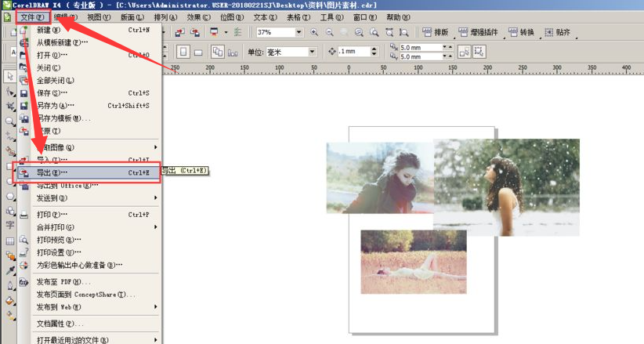Click the landscape page orientation icon

199,51
